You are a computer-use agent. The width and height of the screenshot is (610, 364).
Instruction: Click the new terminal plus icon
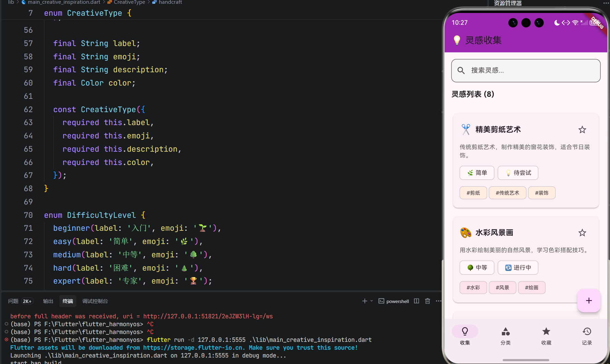pyautogui.click(x=364, y=301)
